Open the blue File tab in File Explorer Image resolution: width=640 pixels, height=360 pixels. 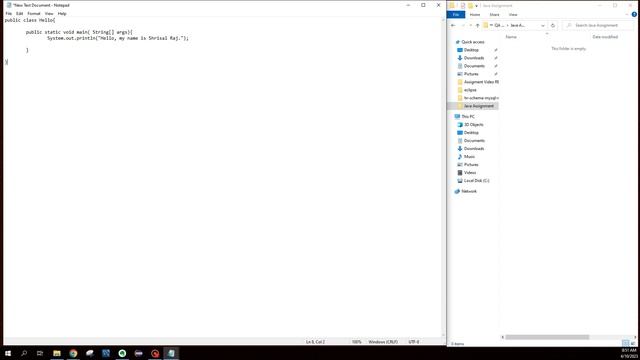pyautogui.click(x=456, y=15)
